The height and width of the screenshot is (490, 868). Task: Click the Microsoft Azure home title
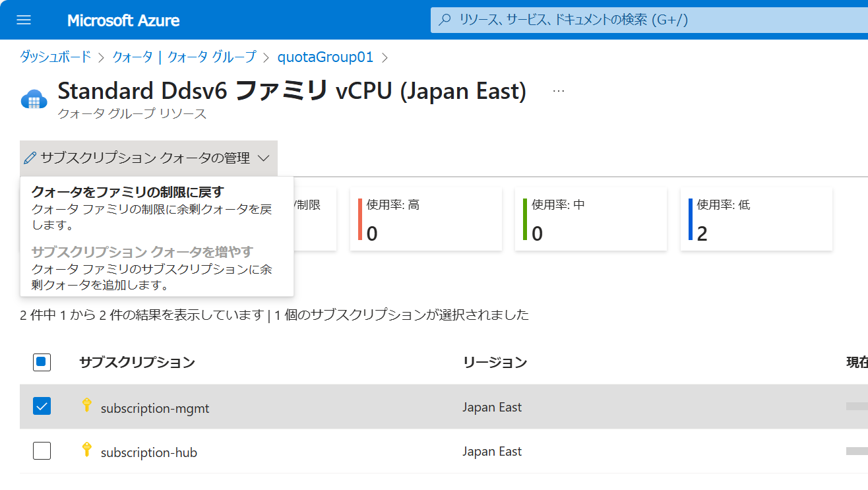(x=123, y=20)
